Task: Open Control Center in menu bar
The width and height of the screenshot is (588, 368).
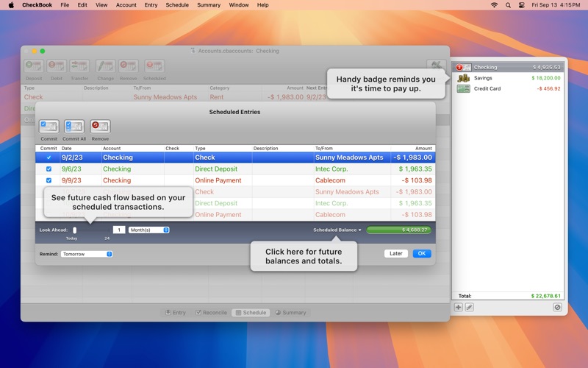Action: click(x=521, y=5)
